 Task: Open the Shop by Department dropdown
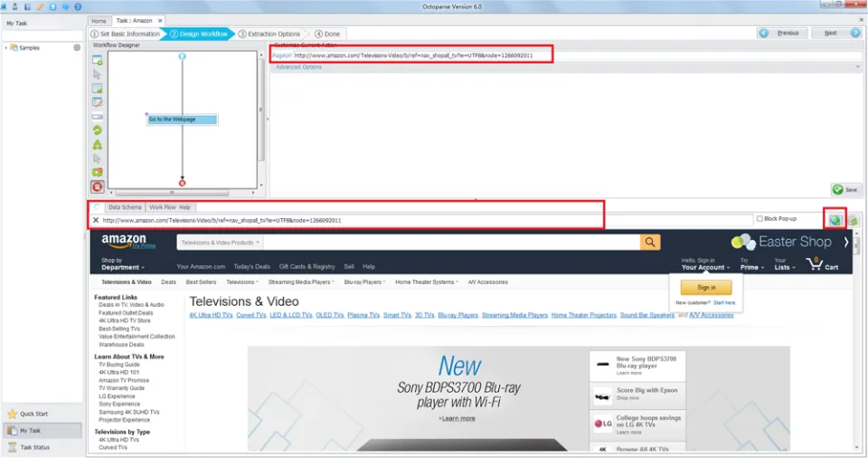[x=122, y=264]
